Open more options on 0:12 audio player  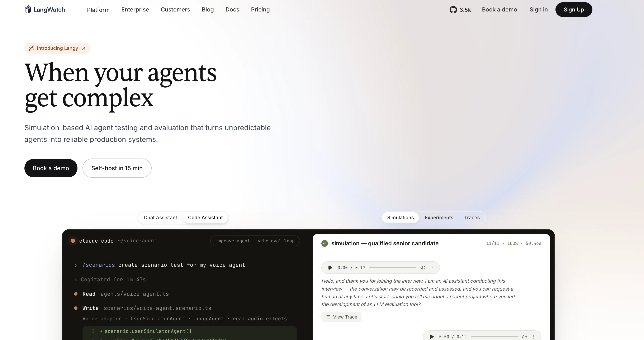(x=534, y=336)
